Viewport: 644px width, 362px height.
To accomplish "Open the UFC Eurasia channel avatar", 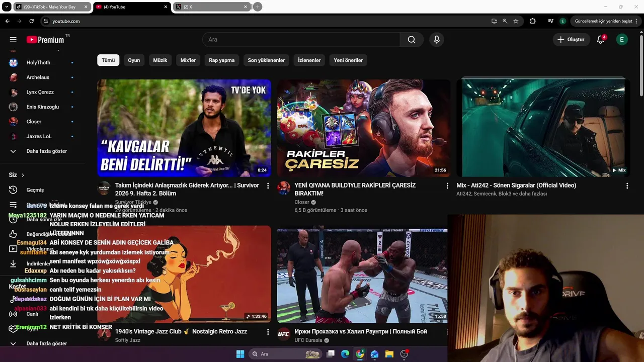I will pos(284,333).
